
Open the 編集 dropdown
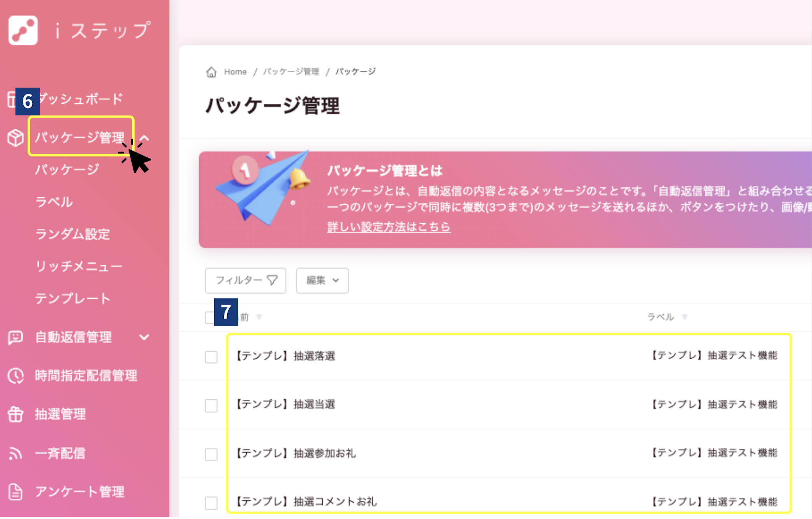322,280
